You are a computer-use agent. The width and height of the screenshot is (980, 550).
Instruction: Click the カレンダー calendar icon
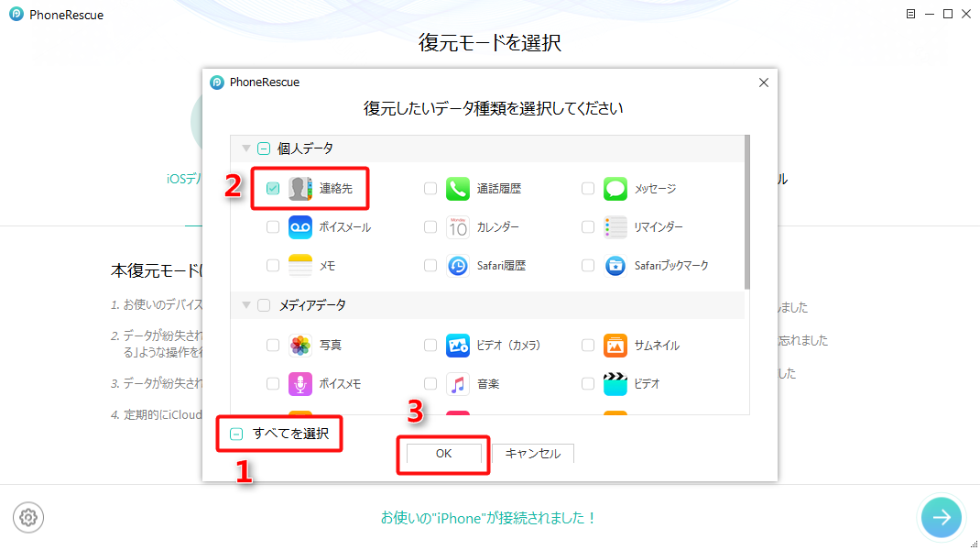458,227
